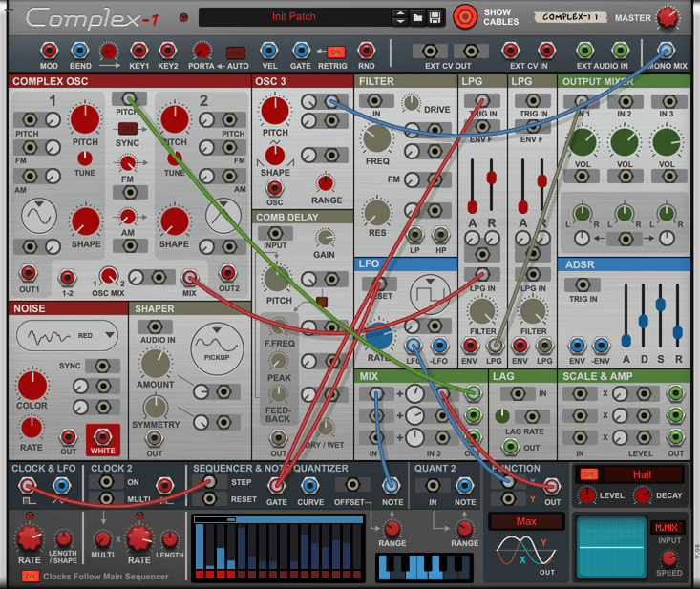Open the Shaper PICKUP mode selector
700x589 pixels.
click(217, 349)
